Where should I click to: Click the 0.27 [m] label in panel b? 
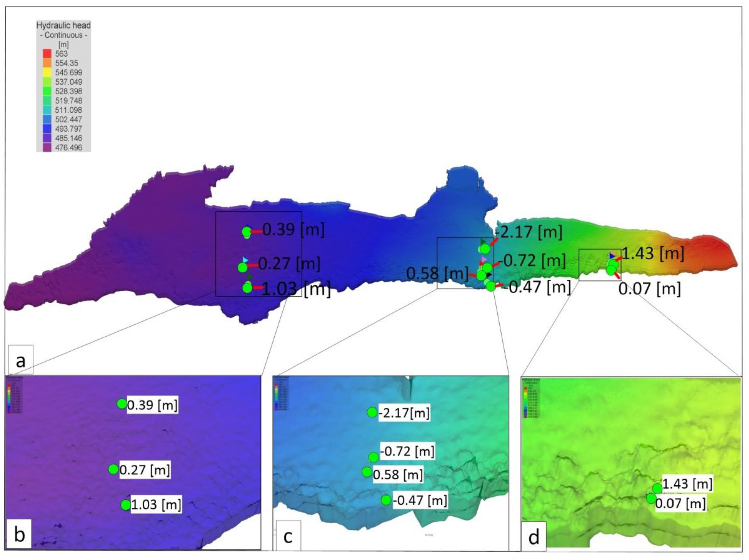(145, 470)
